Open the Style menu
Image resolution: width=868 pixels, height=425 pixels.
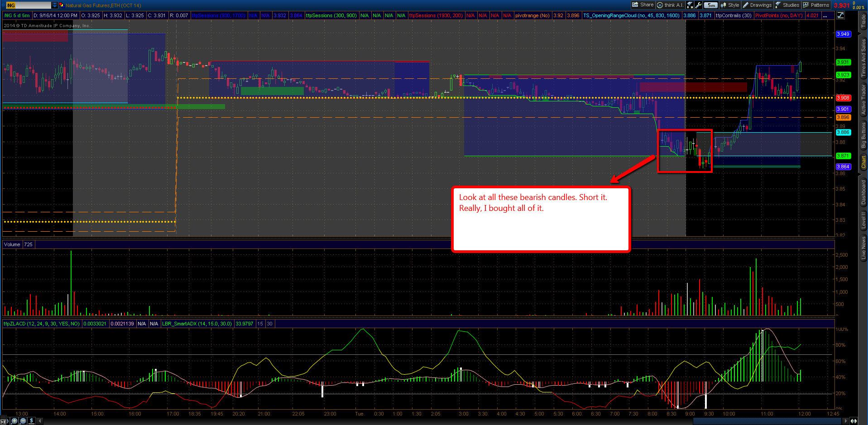pyautogui.click(x=730, y=5)
